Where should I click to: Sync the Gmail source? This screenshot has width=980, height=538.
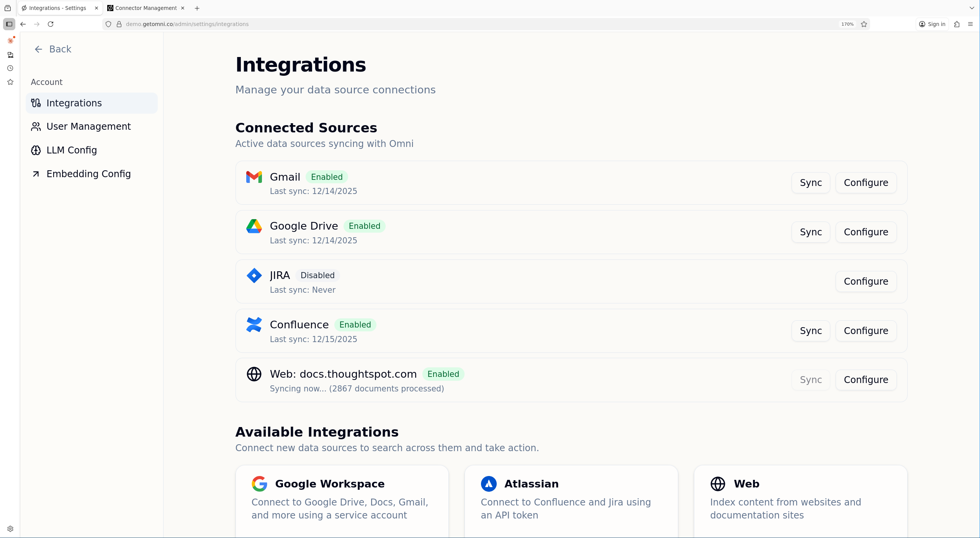811,183
